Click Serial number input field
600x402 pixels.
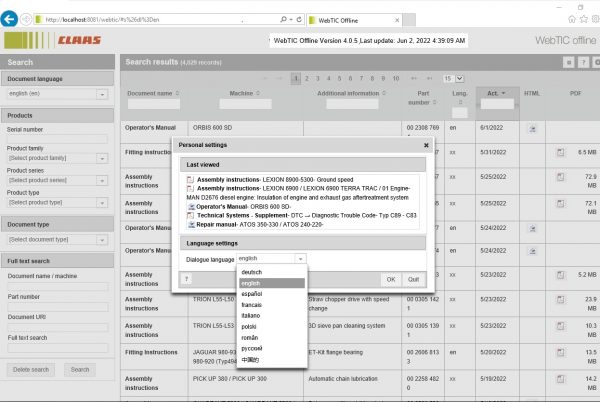(x=57, y=139)
